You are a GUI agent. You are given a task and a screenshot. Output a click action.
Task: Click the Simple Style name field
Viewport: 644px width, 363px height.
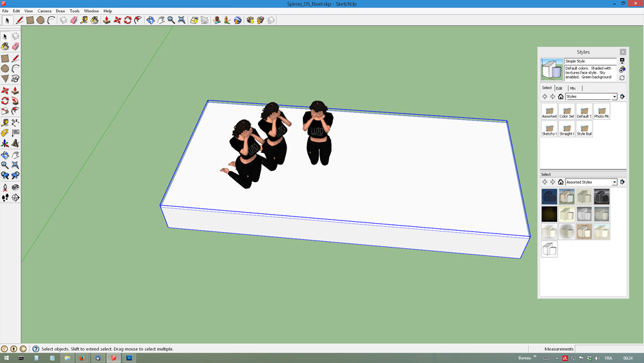coord(590,61)
